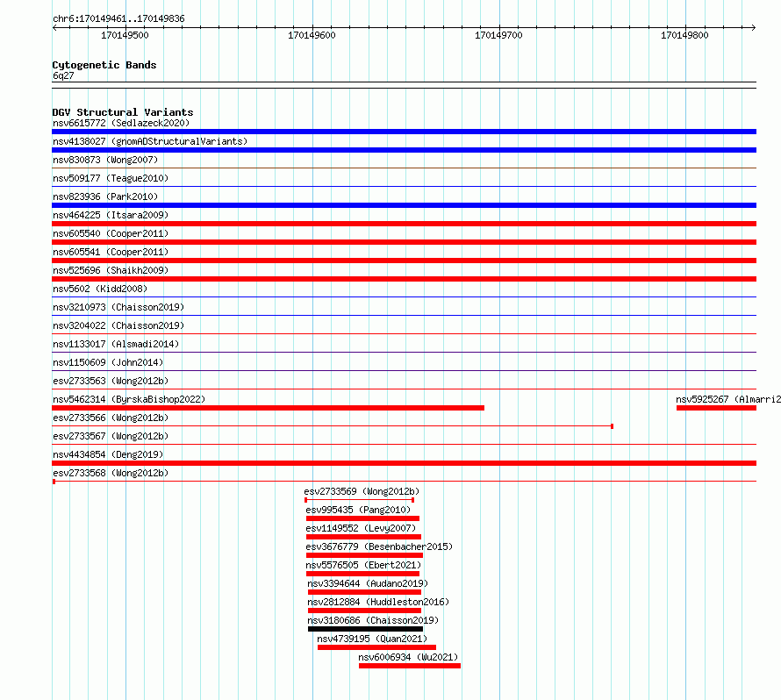Screen dimensions: 781x700
Task: Open nsv5602 (Kidd2008) variant
Action: (x=100, y=289)
